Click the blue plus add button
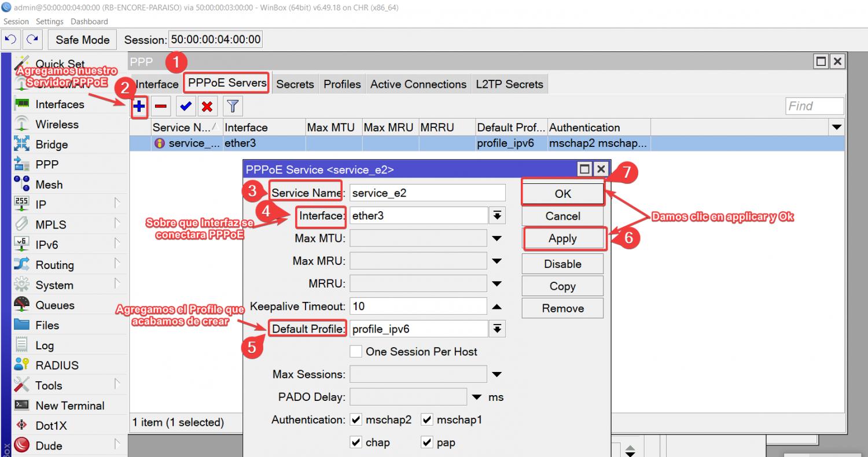This screenshot has height=457, width=868. [139, 106]
